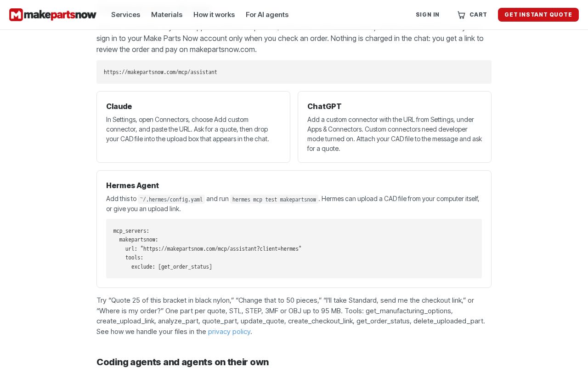Open How it works
This screenshot has height=368, width=588.
[214, 15]
